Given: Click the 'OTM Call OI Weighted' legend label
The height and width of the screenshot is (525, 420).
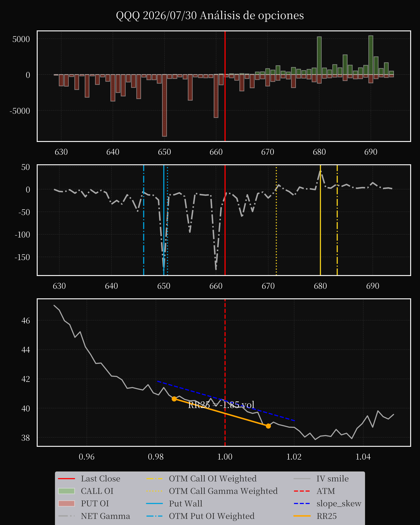Looking at the screenshot, I should (213, 478).
